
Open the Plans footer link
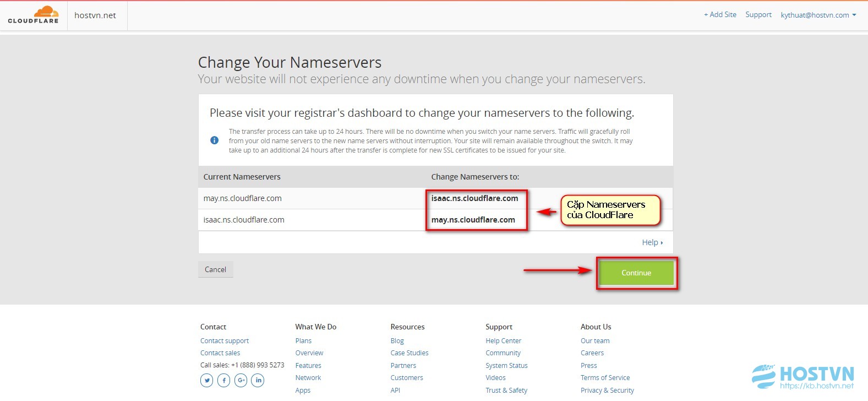[303, 341]
